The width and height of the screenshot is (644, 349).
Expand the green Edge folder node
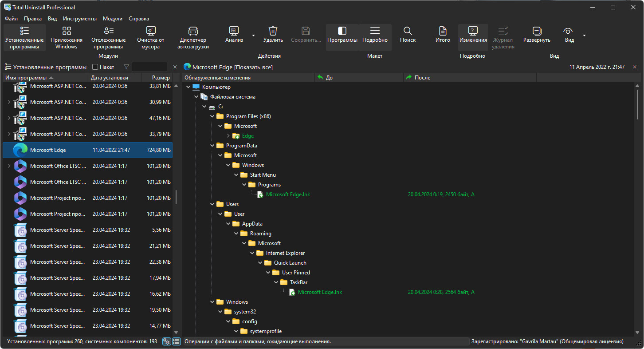coord(228,136)
